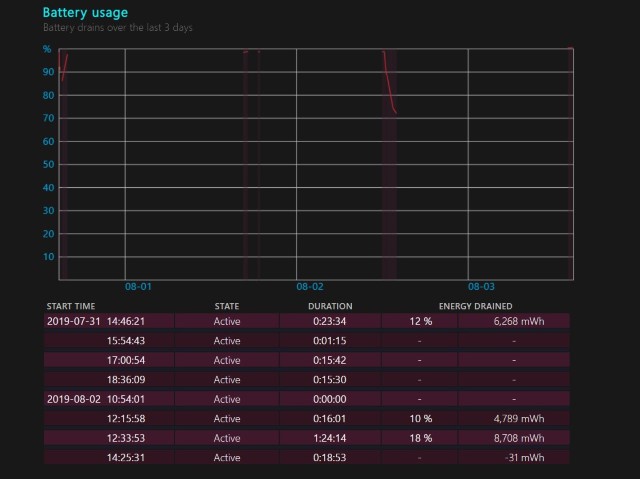Click the ENERGY DRAINED column header
The image size is (640, 479).
point(475,306)
